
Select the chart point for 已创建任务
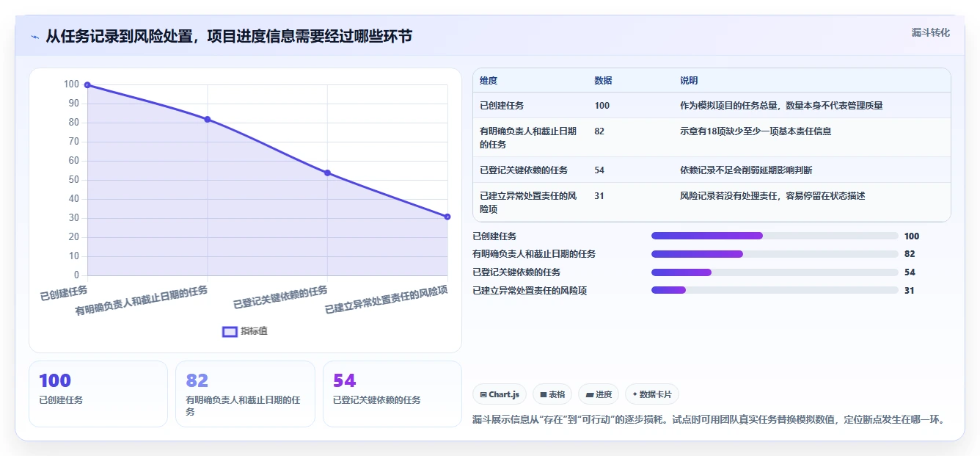click(x=87, y=85)
